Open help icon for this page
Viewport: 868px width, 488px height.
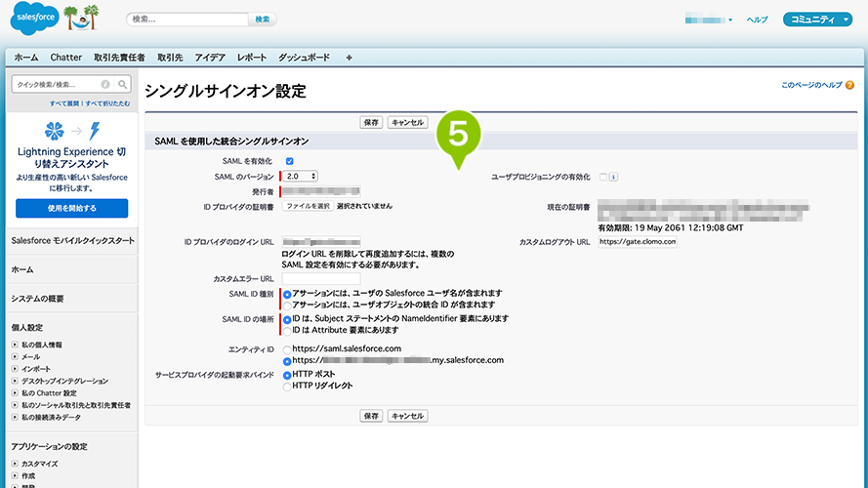(849, 85)
